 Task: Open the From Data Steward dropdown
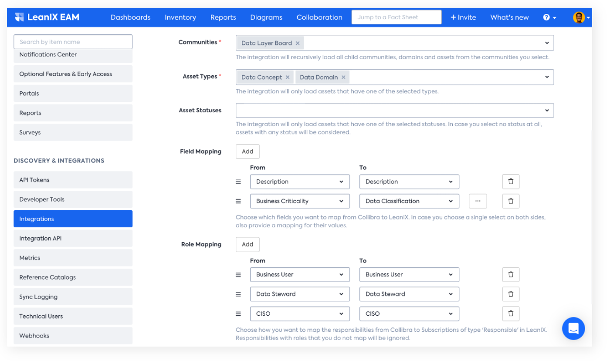(x=300, y=294)
